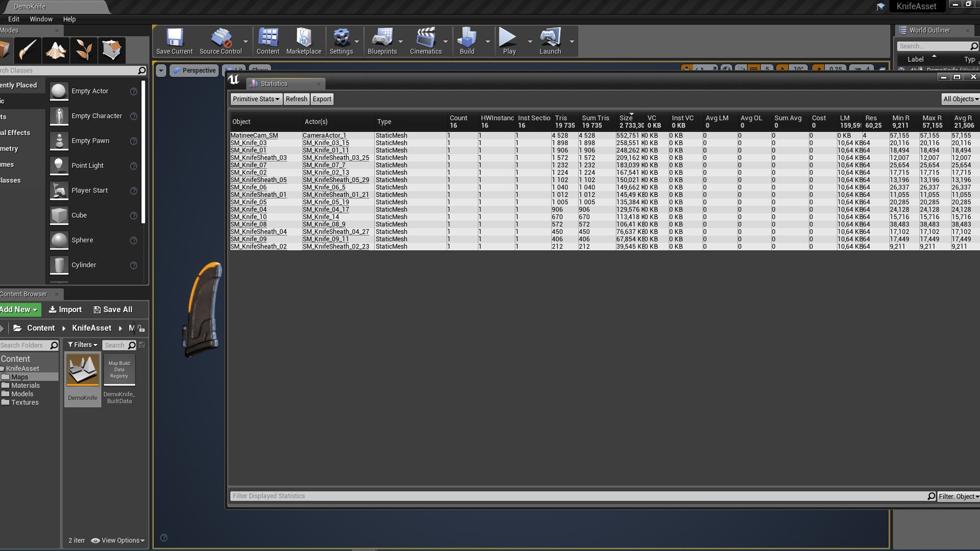Click the Filter Displayed Statistics field
The width and height of the screenshot is (980, 551).
(x=577, y=496)
